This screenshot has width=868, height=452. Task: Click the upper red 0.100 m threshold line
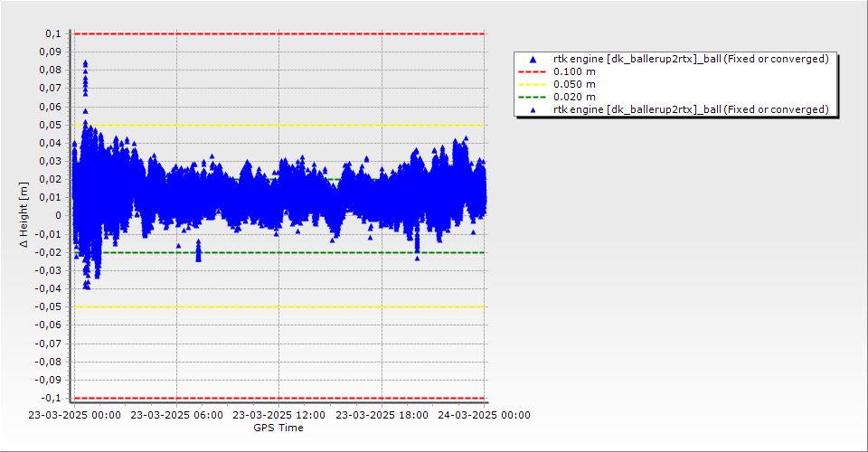point(279,33)
